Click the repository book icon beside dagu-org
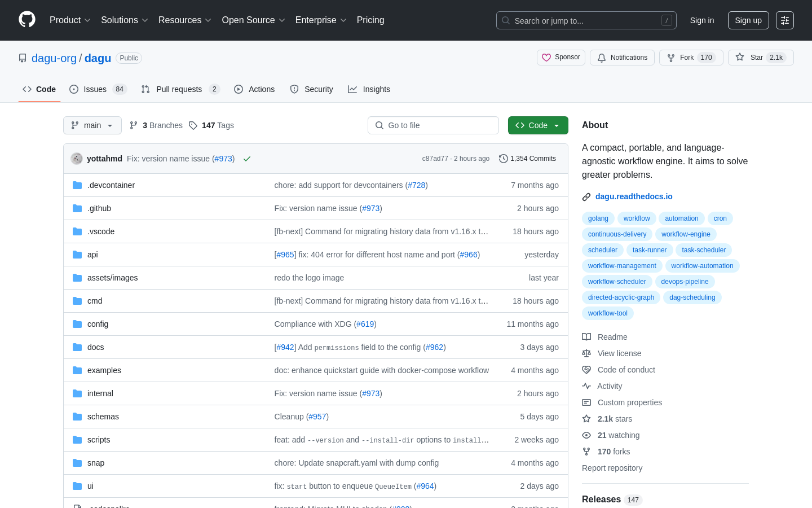 click(23, 58)
